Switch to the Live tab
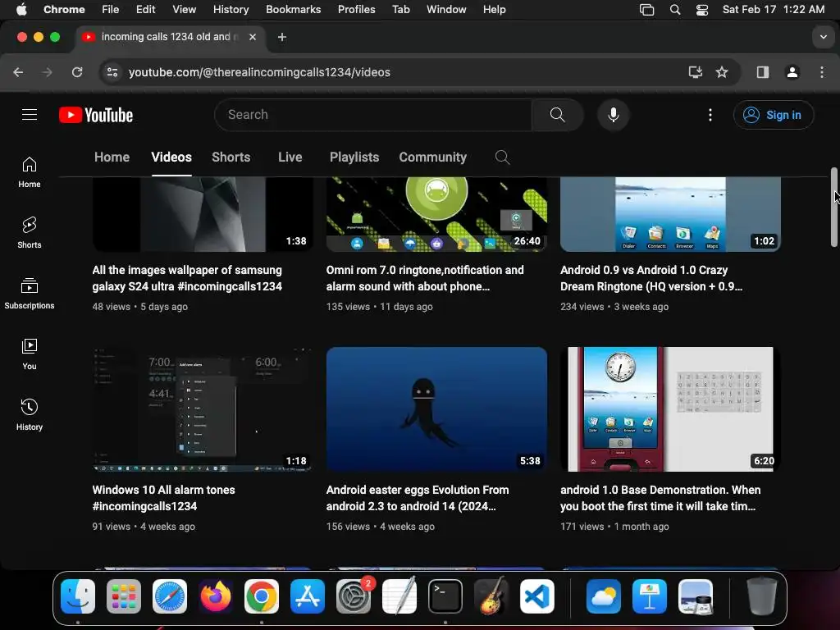 click(x=290, y=157)
